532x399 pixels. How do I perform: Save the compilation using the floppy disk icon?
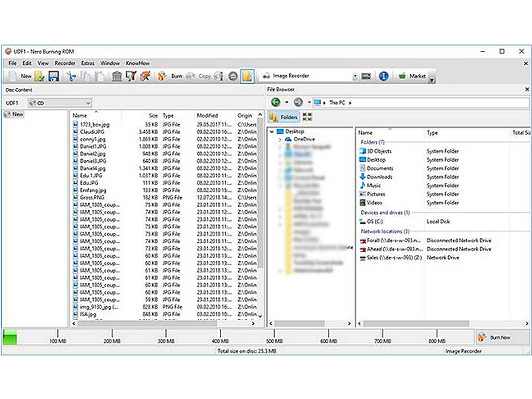click(x=54, y=76)
